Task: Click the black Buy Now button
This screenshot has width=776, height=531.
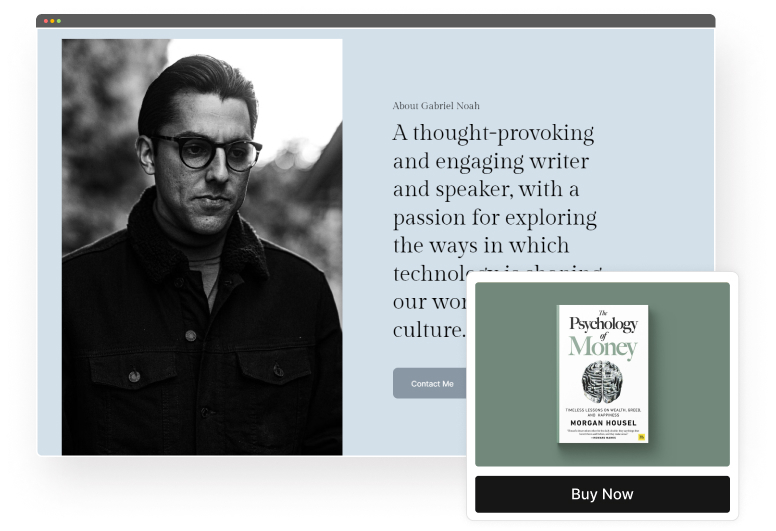Action: pyautogui.click(x=602, y=494)
